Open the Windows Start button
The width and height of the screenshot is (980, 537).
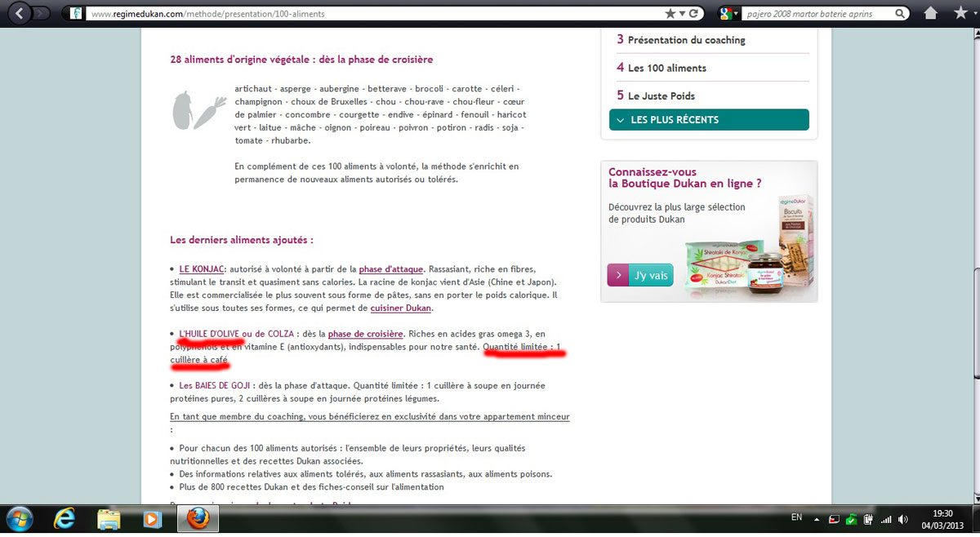(18, 519)
